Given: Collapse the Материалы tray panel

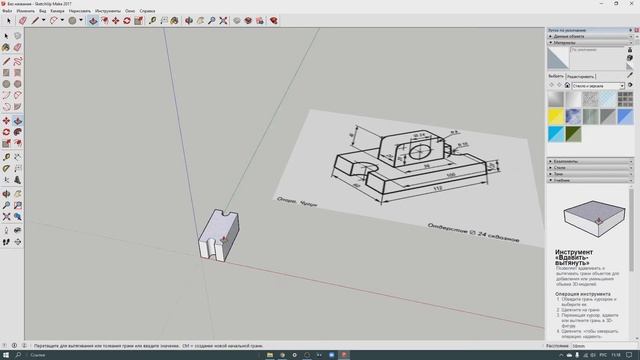Looking at the screenshot, I should pyautogui.click(x=590, y=42).
